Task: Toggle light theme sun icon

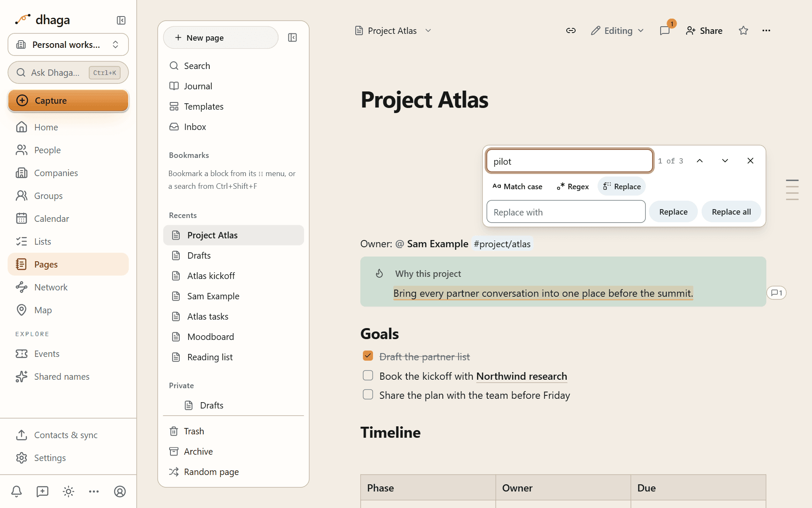Action: coord(69,491)
